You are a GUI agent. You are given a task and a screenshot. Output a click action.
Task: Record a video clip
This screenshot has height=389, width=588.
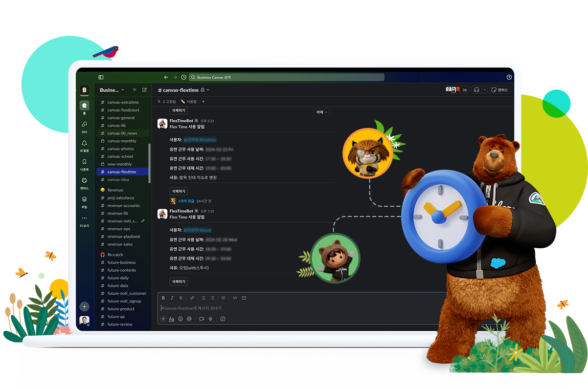coord(201,319)
